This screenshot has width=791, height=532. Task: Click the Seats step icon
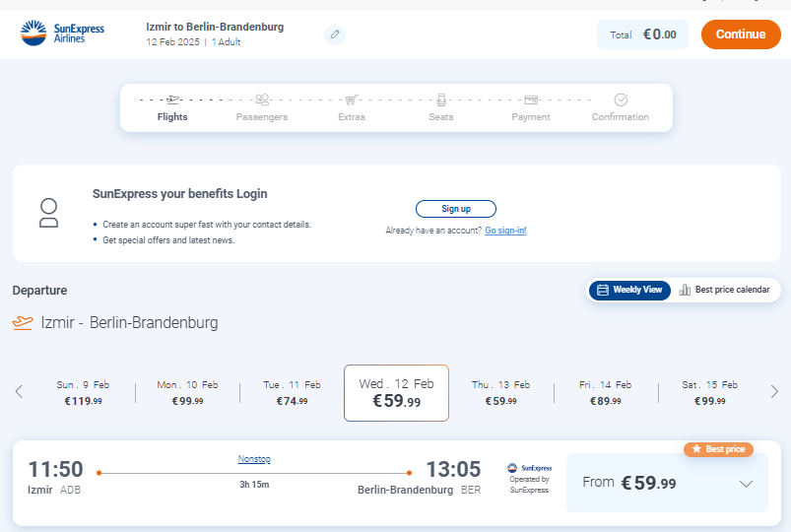[441, 100]
